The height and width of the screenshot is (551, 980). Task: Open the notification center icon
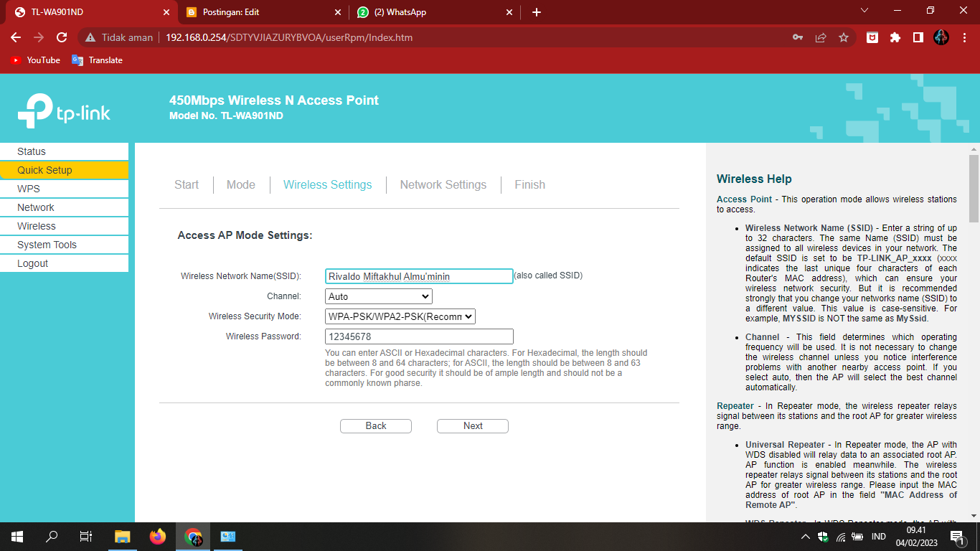[x=957, y=537]
